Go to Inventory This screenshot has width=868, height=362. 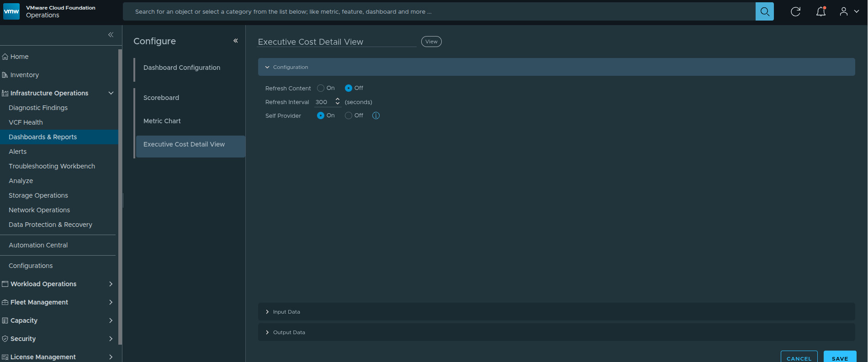pos(25,75)
